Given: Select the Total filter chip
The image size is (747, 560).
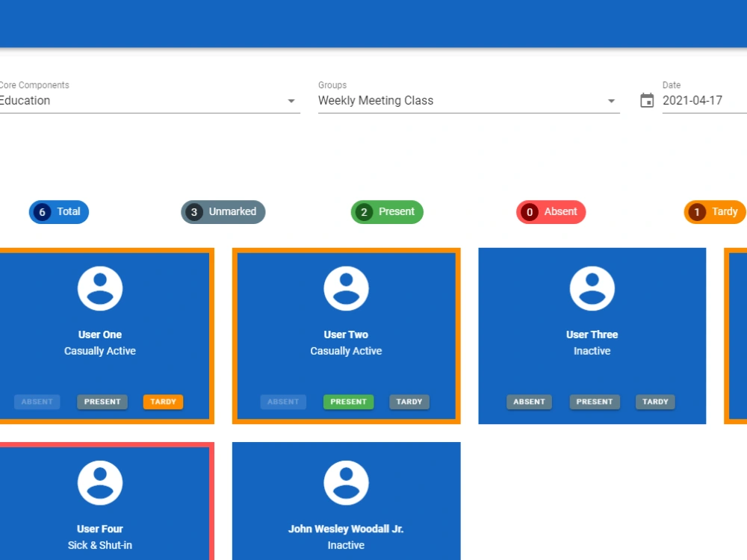Looking at the screenshot, I should point(58,212).
